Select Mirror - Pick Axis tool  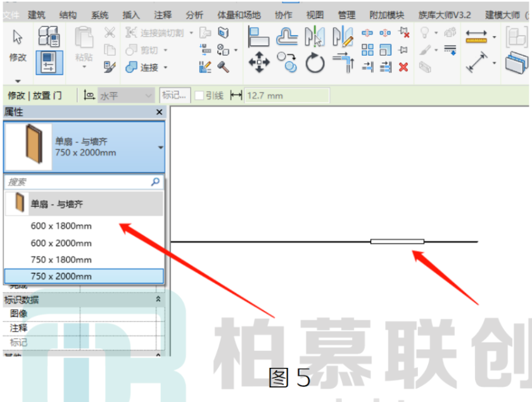(315, 37)
